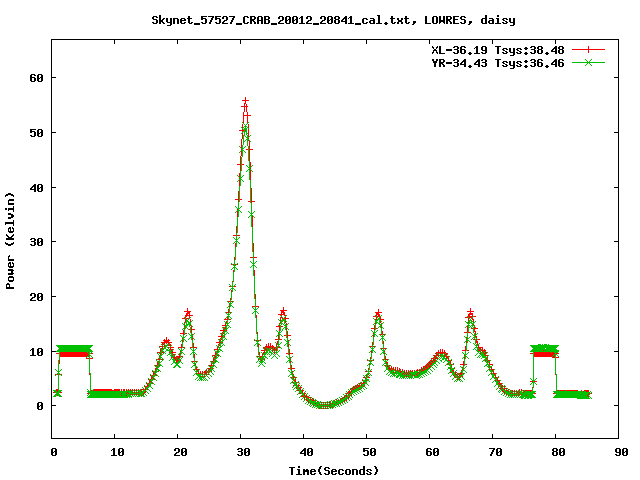Click the y-axis tick label 60
This screenshot has width=640, height=480.
[x=36, y=78]
